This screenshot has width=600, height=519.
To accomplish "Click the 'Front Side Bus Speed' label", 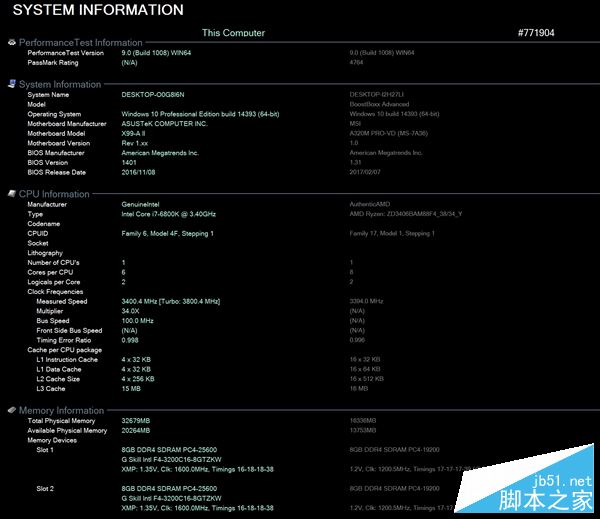I will point(69,331).
